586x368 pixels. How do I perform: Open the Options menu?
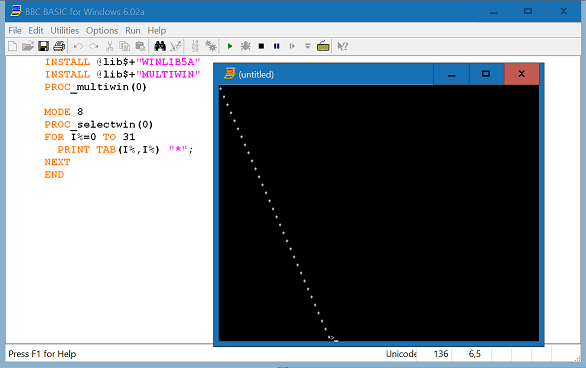click(x=102, y=31)
